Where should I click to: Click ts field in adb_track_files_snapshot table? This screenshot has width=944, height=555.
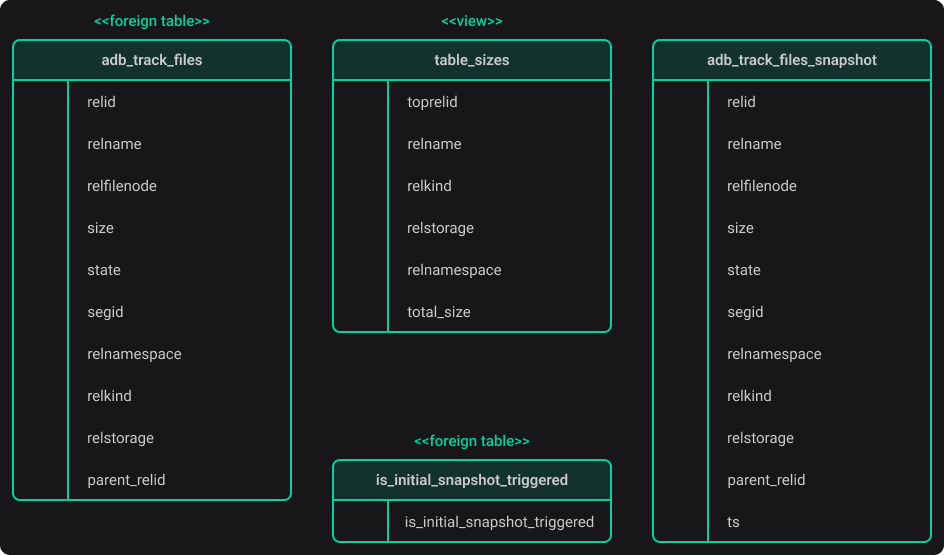tap(733, 522)
